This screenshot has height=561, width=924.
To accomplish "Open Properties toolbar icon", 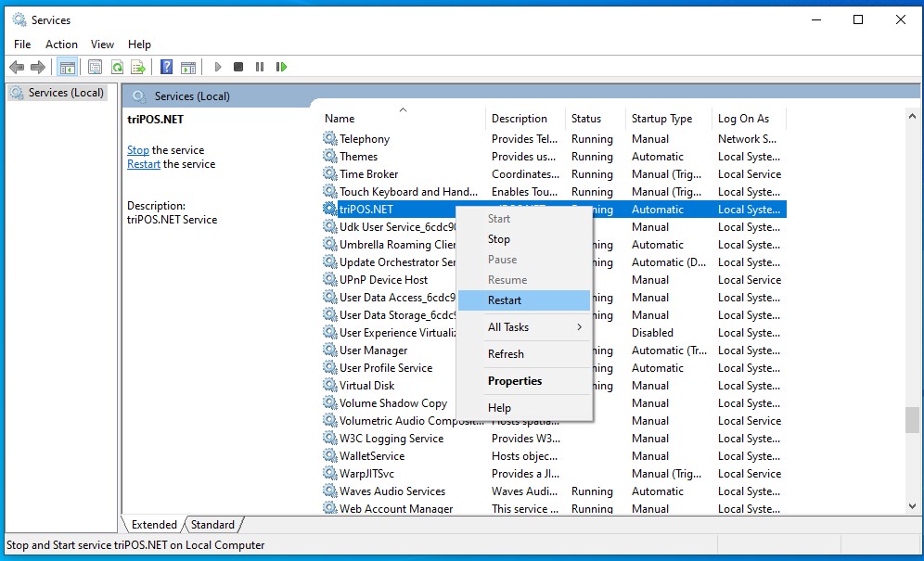I will click(x=95, y=67).
